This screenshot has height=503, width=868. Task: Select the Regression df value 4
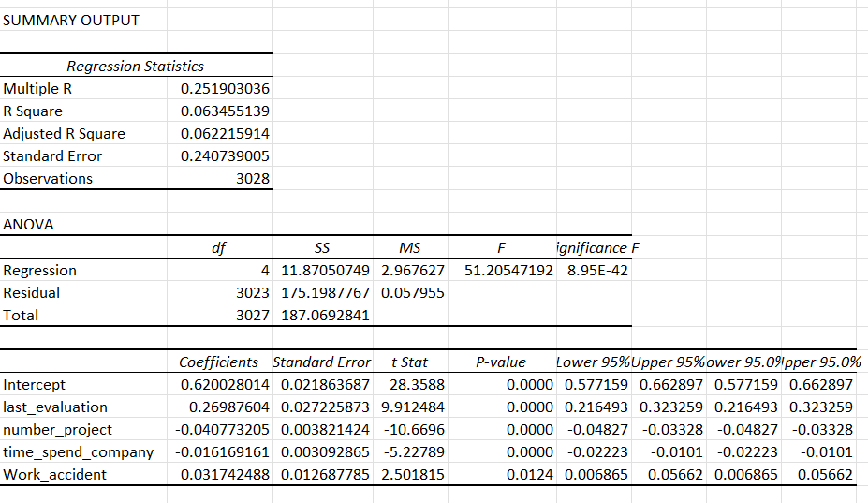265,271
